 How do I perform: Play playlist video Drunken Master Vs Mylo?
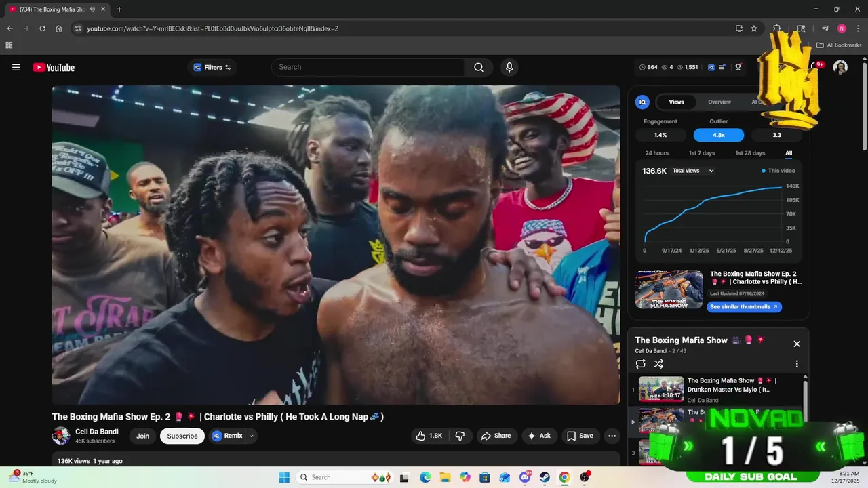click(x=715, y=390)
